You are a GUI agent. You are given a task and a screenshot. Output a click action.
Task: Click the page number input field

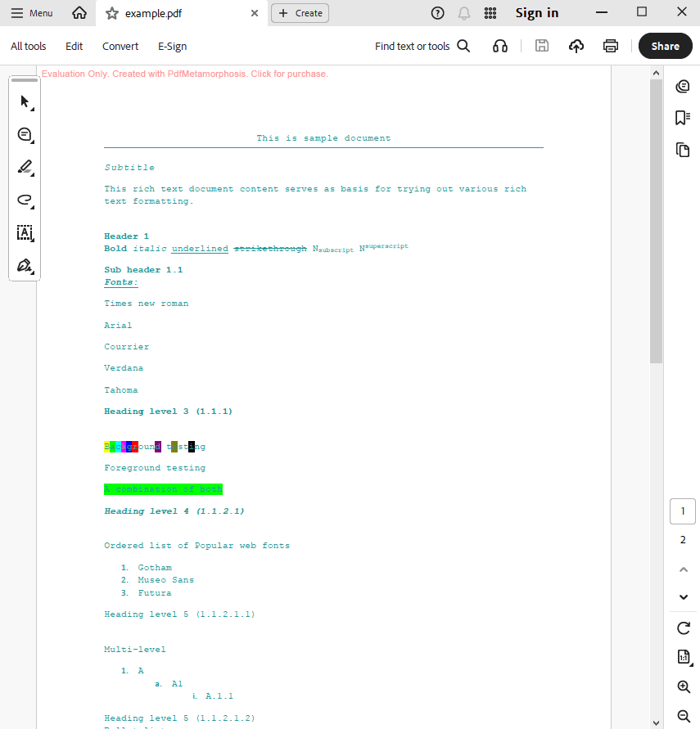(682, 511)
